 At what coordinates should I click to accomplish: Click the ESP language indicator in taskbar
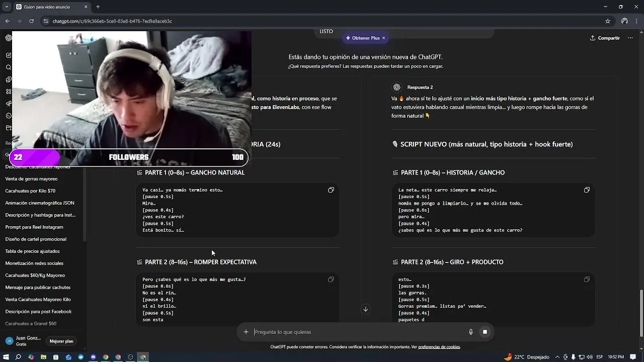599,357
